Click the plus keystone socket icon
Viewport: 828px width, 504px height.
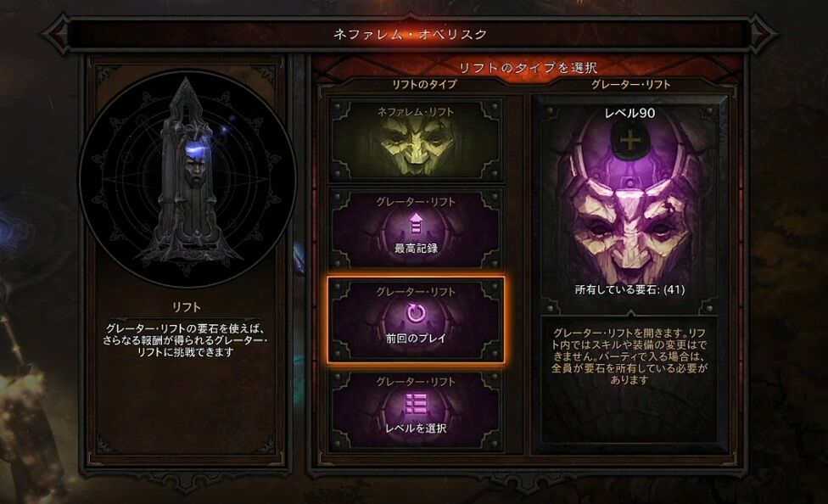pos(629,141)
